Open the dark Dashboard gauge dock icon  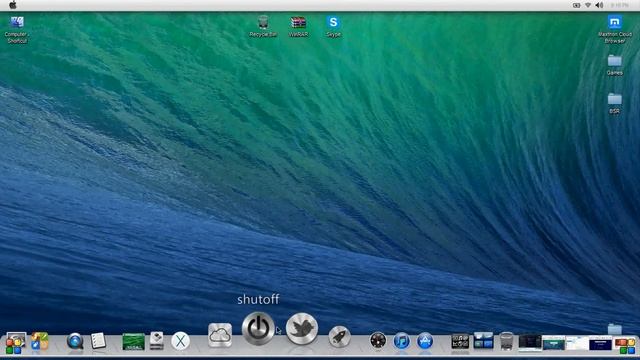pyautogui.click(x=378, y=340)
